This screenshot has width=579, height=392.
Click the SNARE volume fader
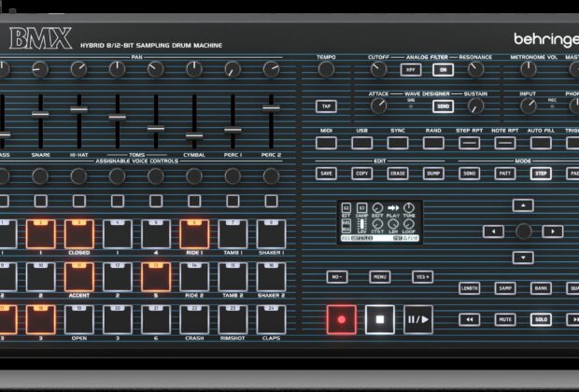click(40, 114)
